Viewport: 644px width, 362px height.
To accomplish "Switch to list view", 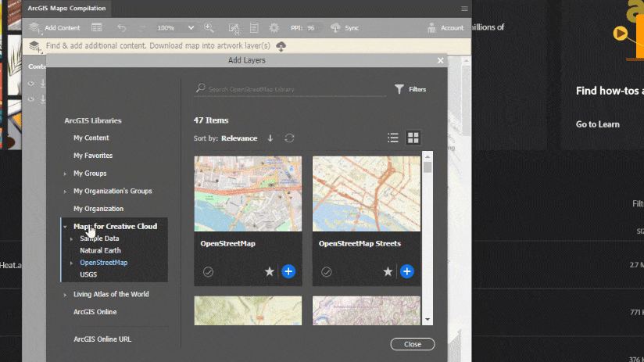I will click(x=393, y=138).
